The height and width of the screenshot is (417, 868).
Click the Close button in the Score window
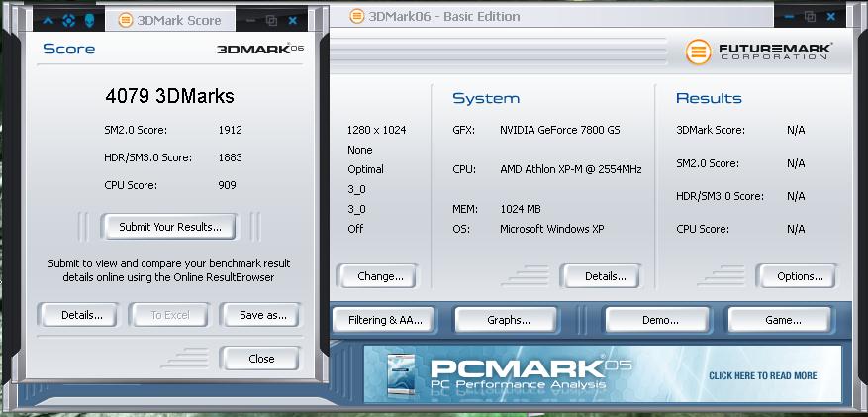(259, 359)
